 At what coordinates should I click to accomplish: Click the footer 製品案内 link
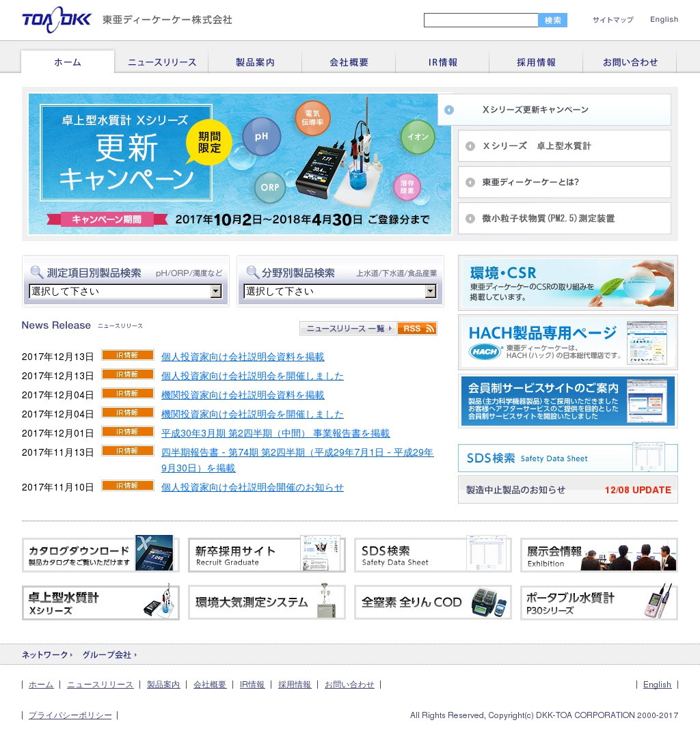[163, 685]
